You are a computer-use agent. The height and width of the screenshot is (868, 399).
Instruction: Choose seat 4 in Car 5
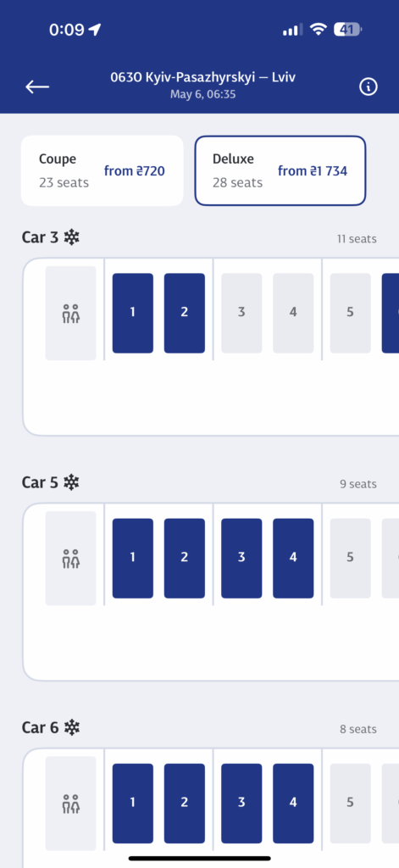tap(293, 559)
